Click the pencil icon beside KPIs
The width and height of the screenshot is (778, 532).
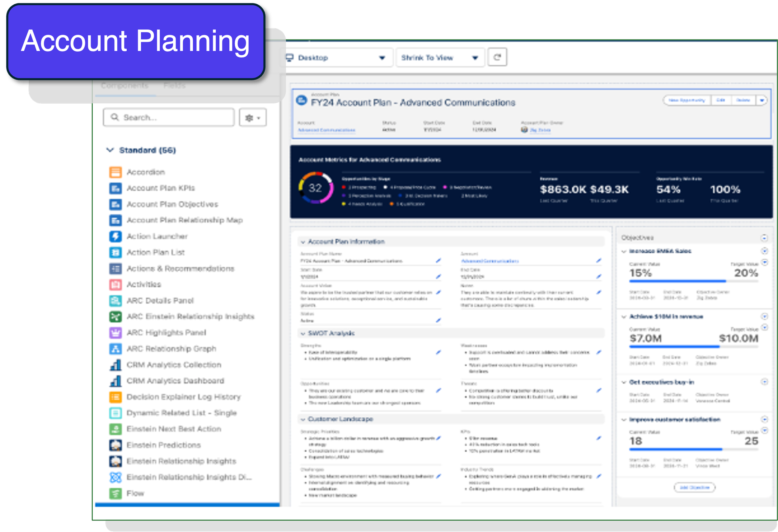coord(598,438)
